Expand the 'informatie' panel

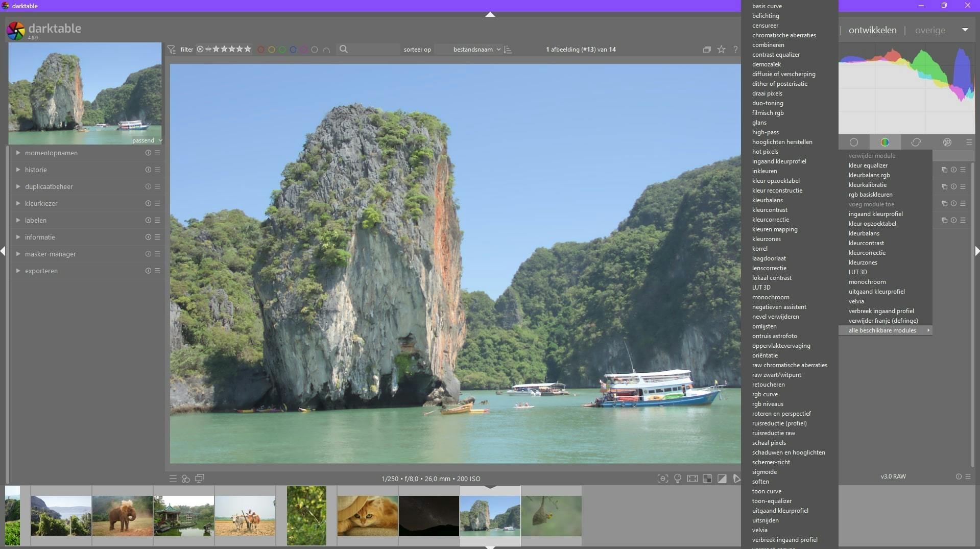click(18, 237)
